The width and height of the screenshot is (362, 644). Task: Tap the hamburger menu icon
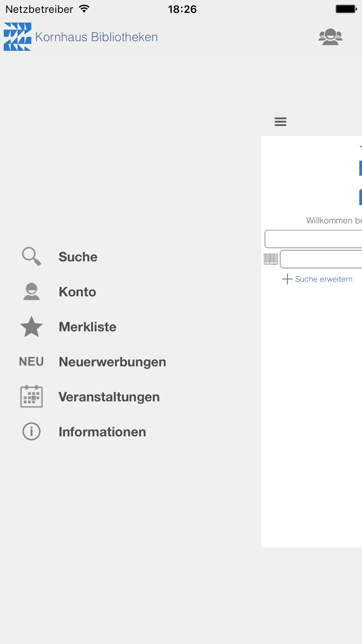(x=281, y=122)
